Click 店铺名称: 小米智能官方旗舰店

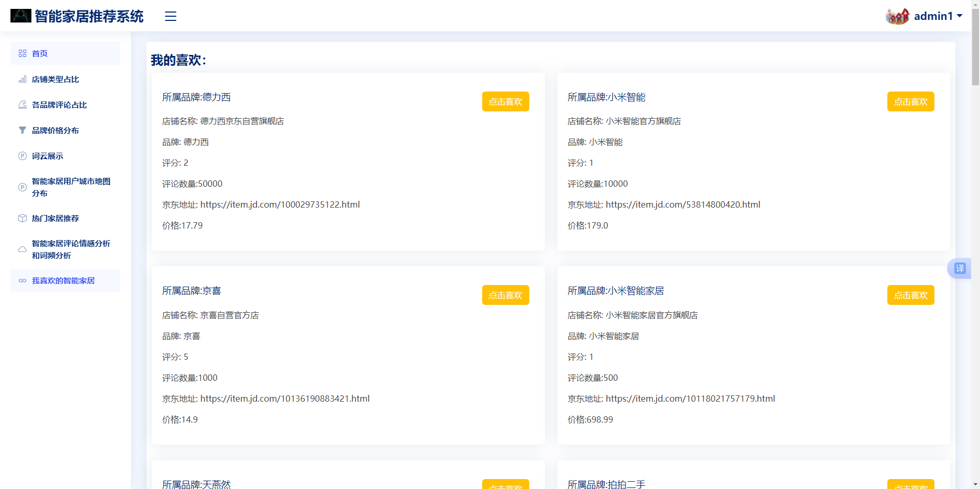pos(624,121)
